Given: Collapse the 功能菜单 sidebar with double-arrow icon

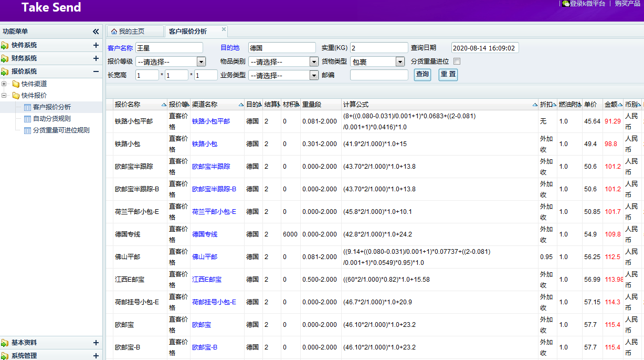Looking at the screenshot, I should 96,32.
